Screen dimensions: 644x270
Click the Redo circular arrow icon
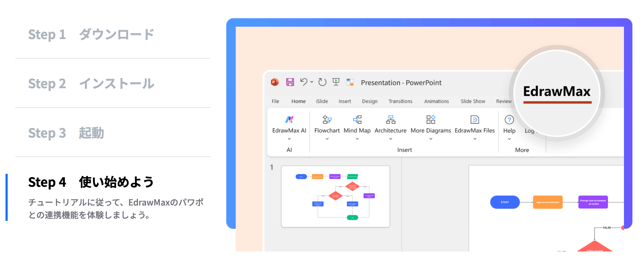(322, 82)
